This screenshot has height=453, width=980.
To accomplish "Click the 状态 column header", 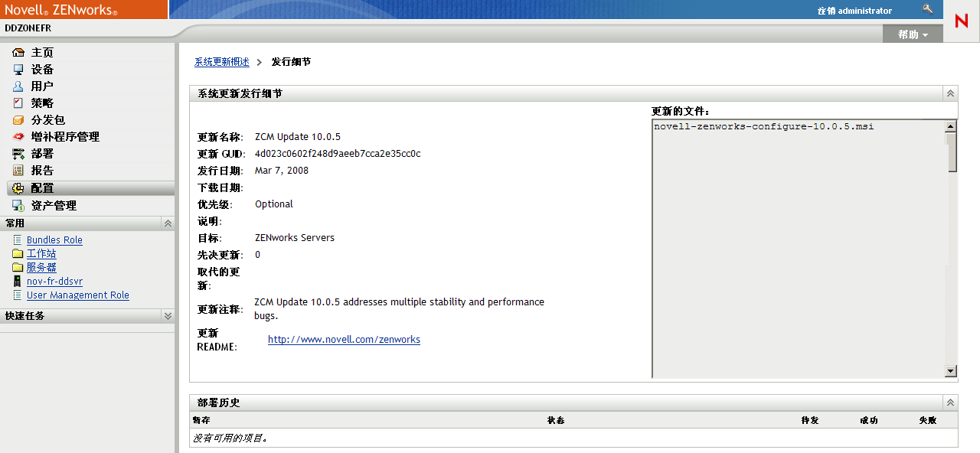I will (x=556, y=421).
